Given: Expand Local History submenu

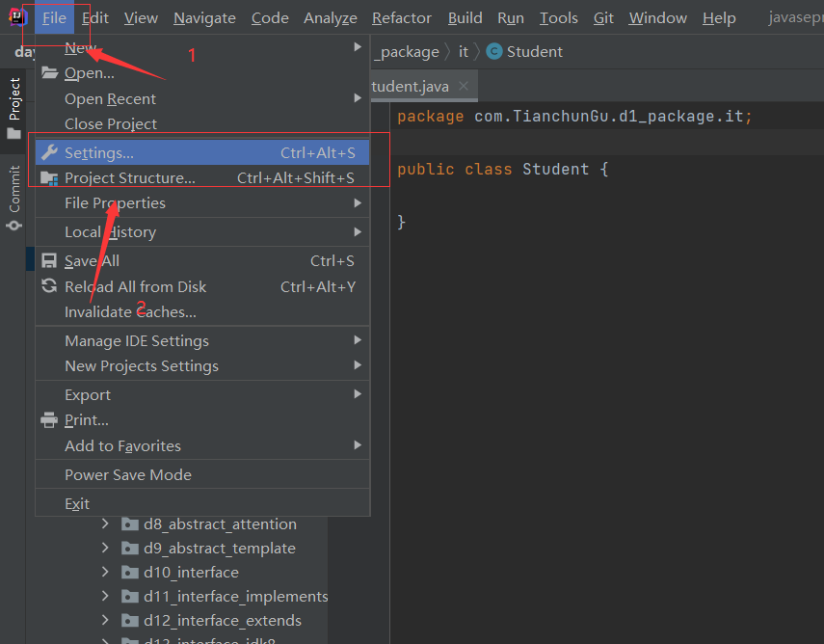Looking at the screenshot, I should 202,231.
